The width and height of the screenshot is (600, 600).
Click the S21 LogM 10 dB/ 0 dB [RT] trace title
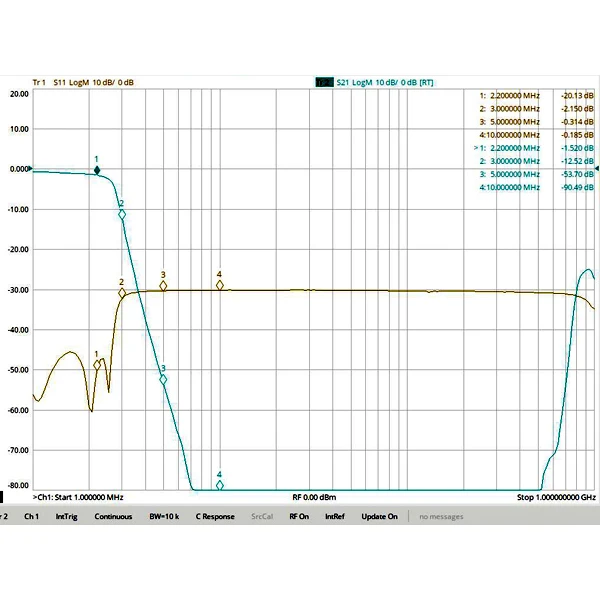tap(385, 82)
